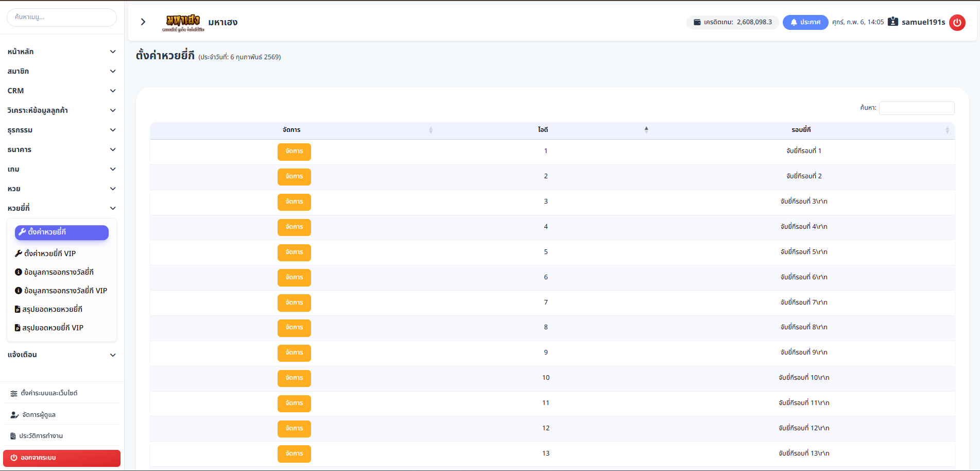
Task: Expand the bank sidebar section
Action: [x=62, y=149]
